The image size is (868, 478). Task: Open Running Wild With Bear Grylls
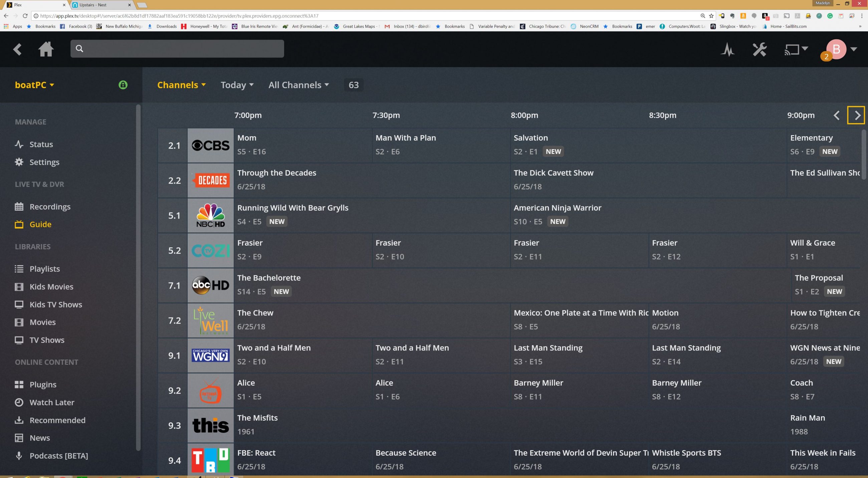372,216
